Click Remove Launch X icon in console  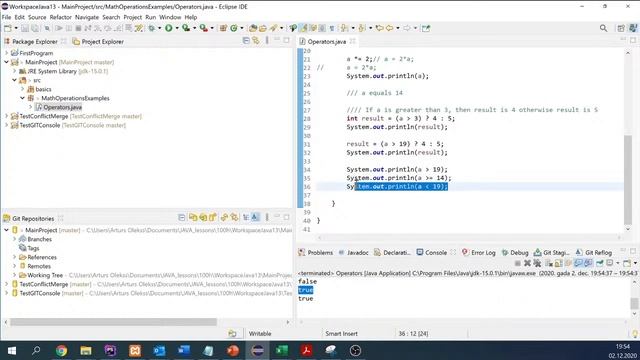pos(527,263)
